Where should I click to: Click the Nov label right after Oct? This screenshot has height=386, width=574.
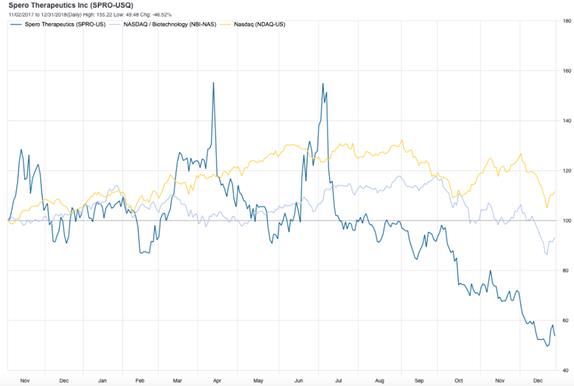coord(500,381)
